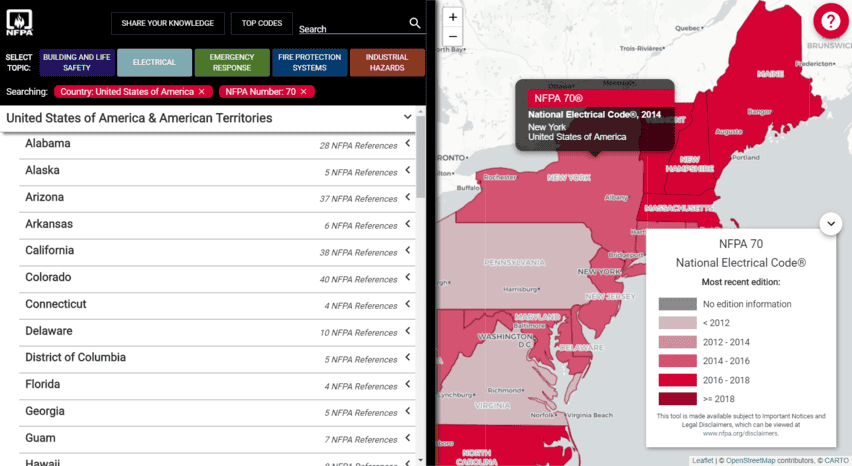852x466 pixels.
Task: Click the New Jersey map label
Action: 610,297
